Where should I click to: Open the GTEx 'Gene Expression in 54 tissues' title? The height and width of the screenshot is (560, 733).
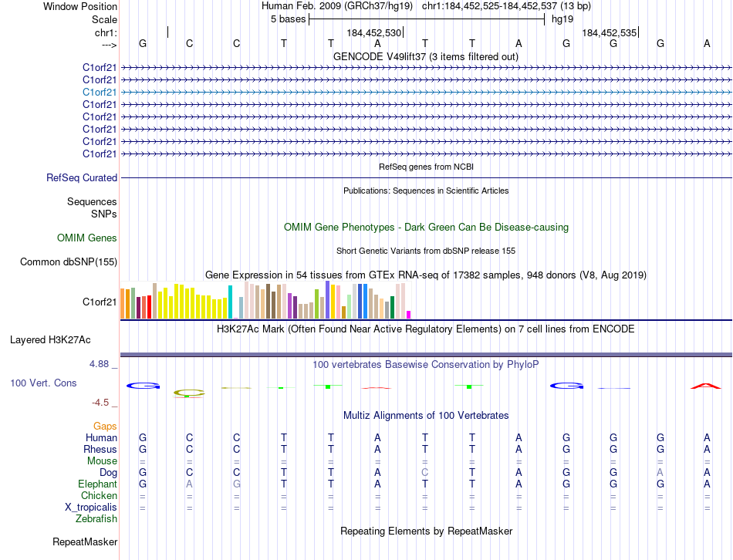[x=426, y=275]
